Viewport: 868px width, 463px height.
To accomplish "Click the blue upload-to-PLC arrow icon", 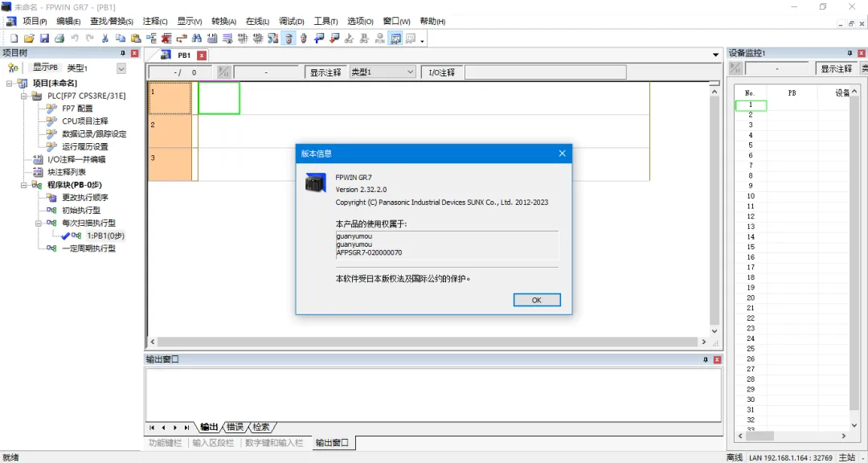I will coord(319,39).
